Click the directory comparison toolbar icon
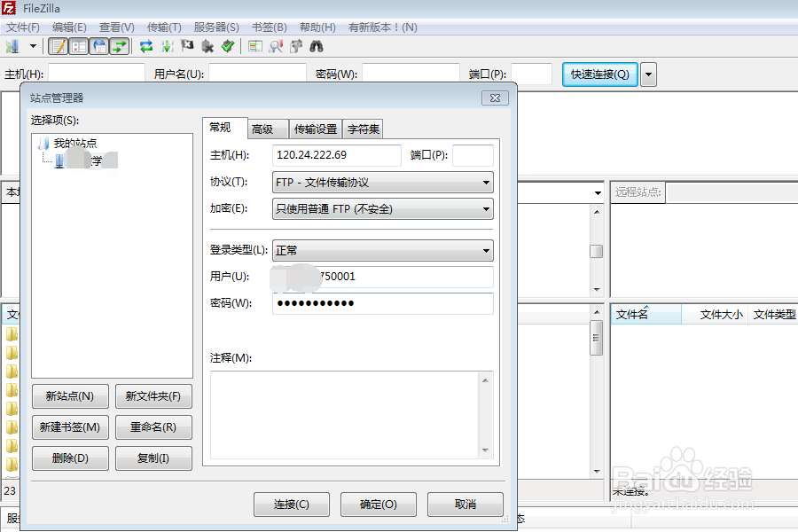 pos(254,46)
